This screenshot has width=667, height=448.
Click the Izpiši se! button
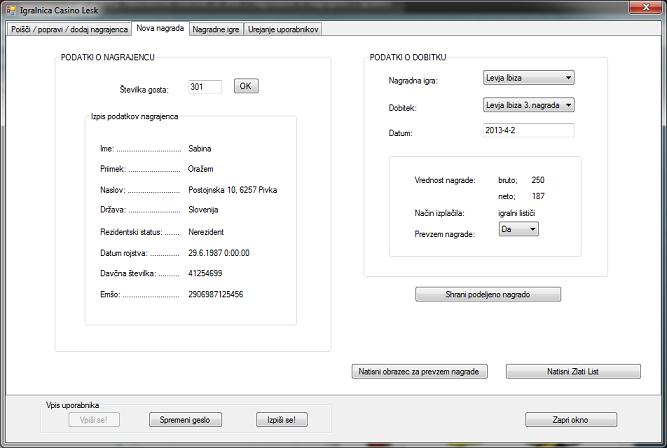282,420
